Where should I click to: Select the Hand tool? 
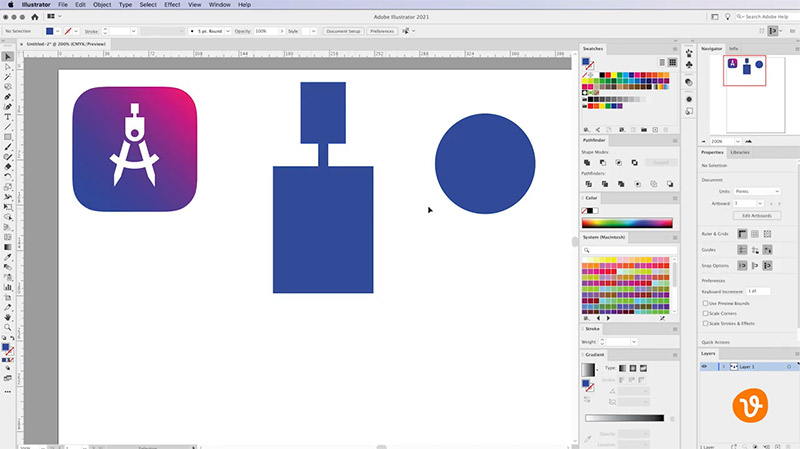8,317
